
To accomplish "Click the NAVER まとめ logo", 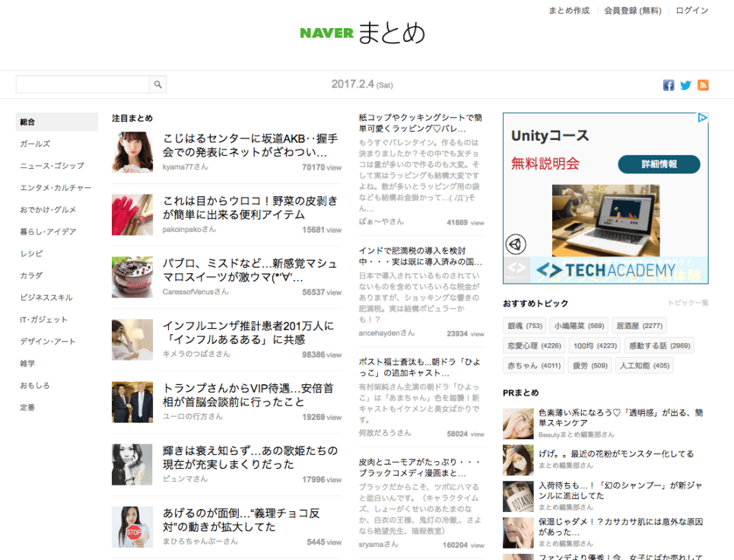I will click(x=362, y=33).
